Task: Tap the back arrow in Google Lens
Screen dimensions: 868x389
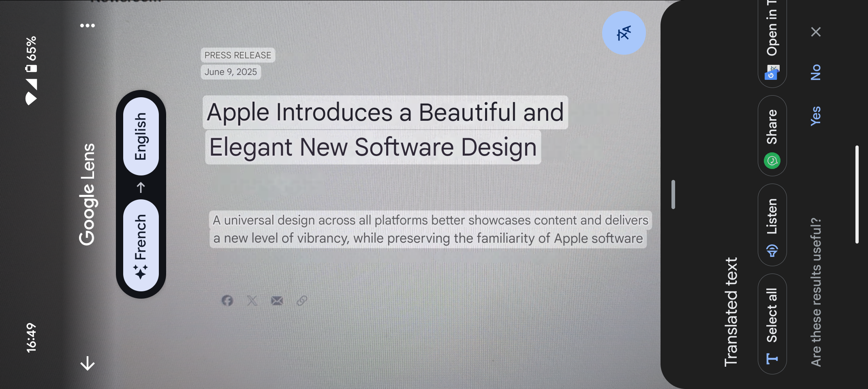Action: 88,363
